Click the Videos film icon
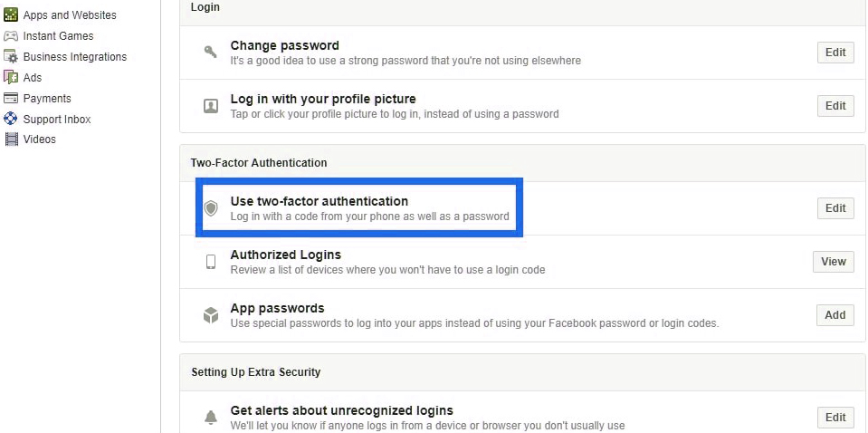868x433 pixels. click(x=11, y=140)
